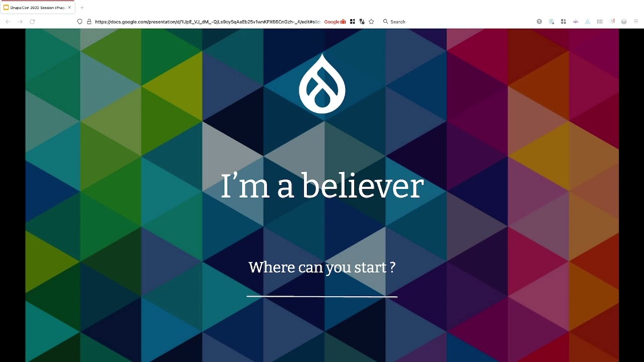The image size is (644, 362).
Task: Go back with the browser back arrow
Action: click(x=8, y=22)
